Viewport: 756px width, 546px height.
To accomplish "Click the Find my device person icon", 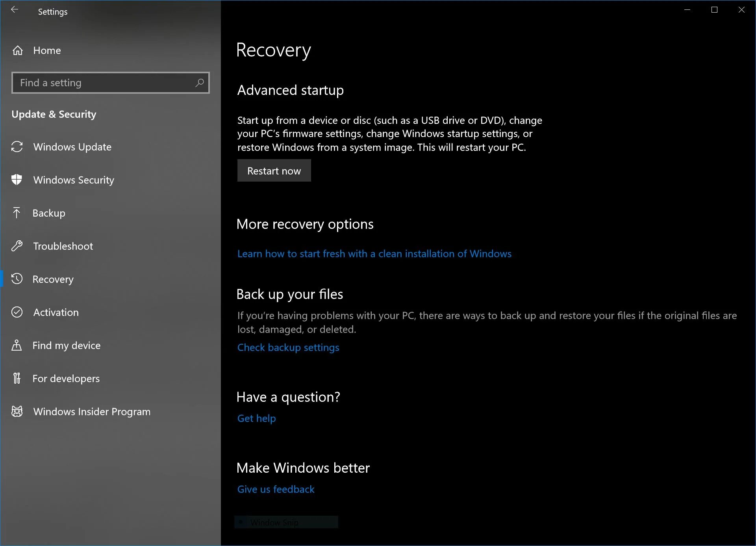I will click(17, 345).
